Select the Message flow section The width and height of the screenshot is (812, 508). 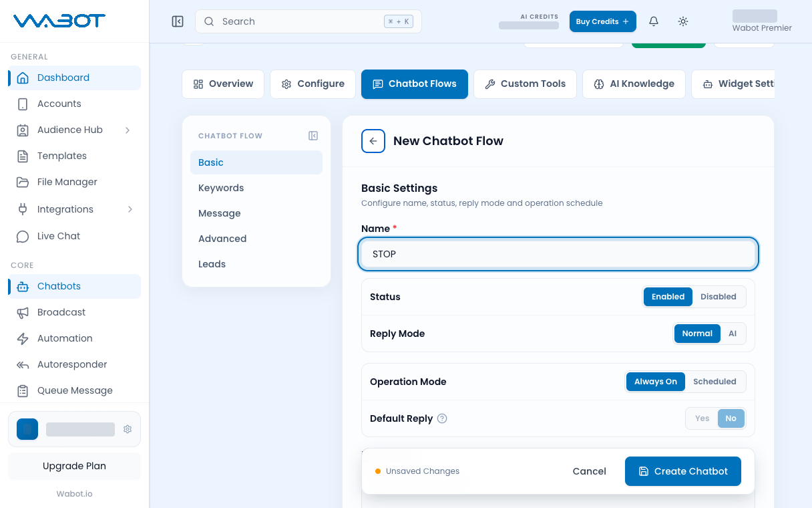point(256,213)
